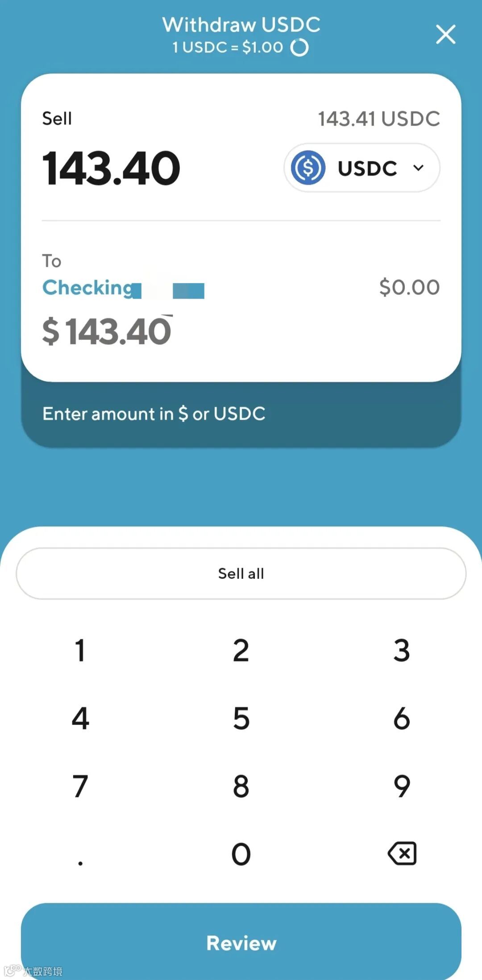
Task: Tap the backspace delete key icon
Action: [402, 854]
